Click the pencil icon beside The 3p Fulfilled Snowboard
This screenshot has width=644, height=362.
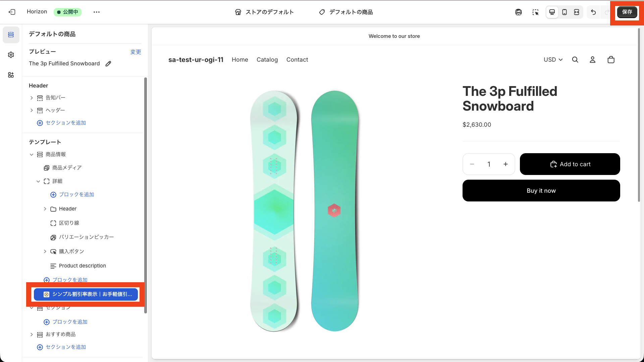point(108,63)
